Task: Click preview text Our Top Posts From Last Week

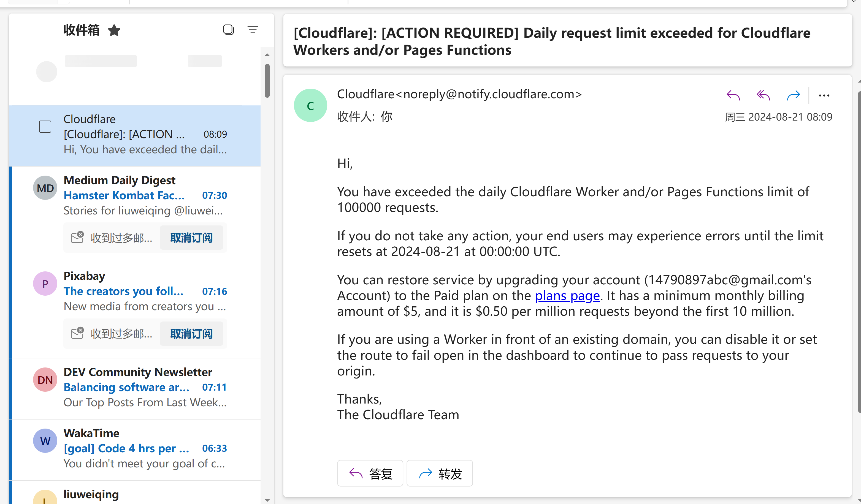Action: (145, 403)
